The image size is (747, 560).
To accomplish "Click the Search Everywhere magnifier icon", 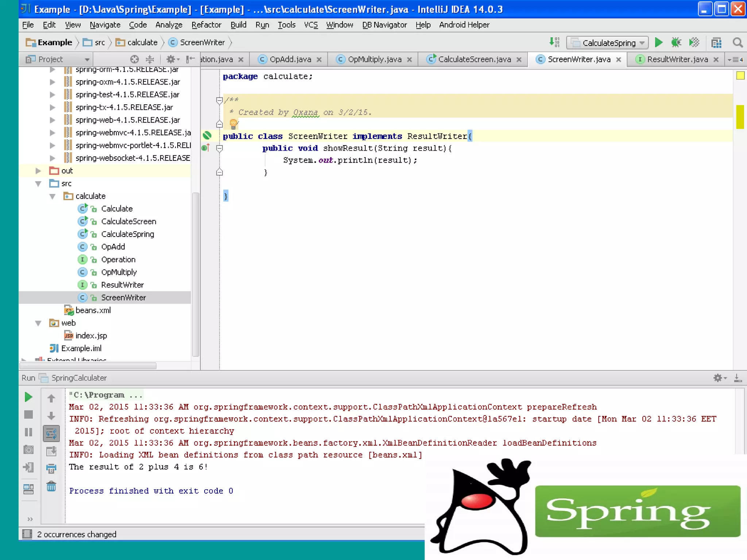I will click(738, 43).
